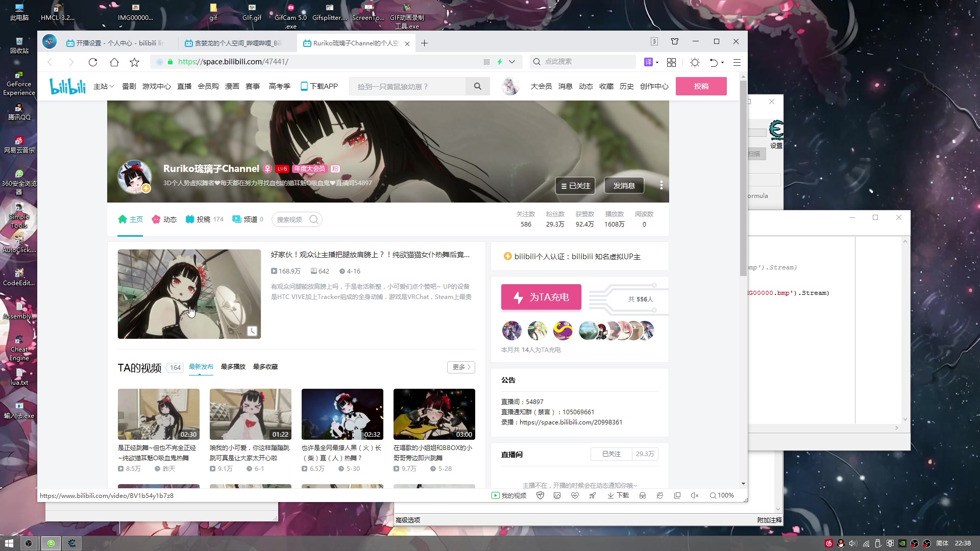Reload the page with the browser refresh icon
980x551 pixels.
[x=92, y=62]
